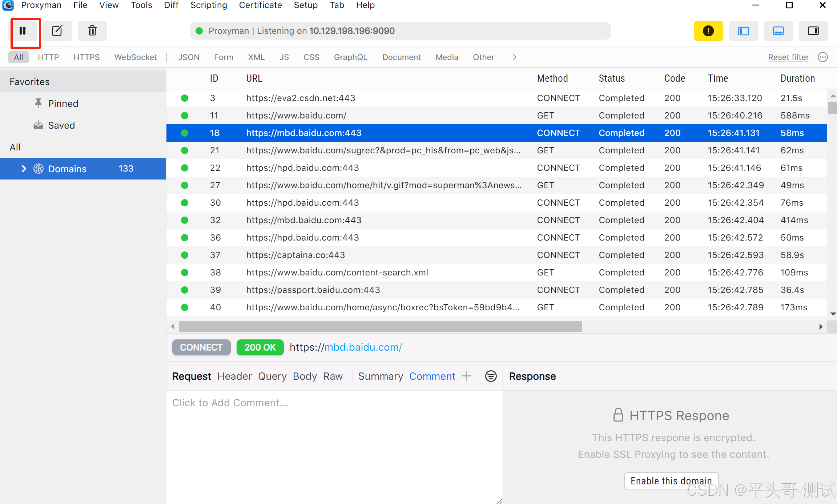Screen dimensions: 837x504
Task: Pause traffic recording with the pause icon
Action: click(23, 31)
